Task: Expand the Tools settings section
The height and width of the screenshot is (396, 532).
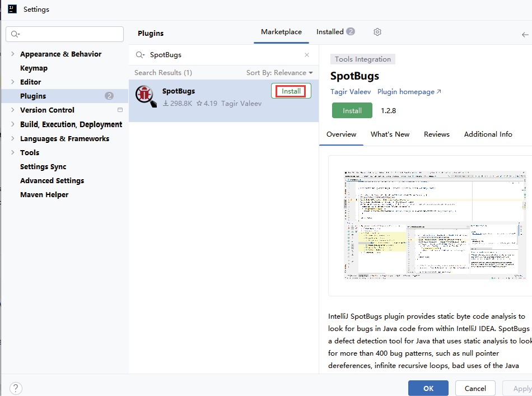Action: (x=12, y=152)
